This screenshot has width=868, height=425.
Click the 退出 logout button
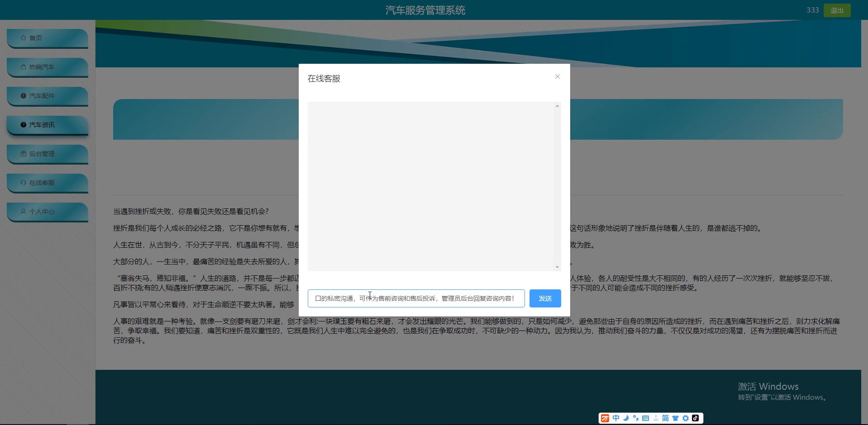coord(837,10)
